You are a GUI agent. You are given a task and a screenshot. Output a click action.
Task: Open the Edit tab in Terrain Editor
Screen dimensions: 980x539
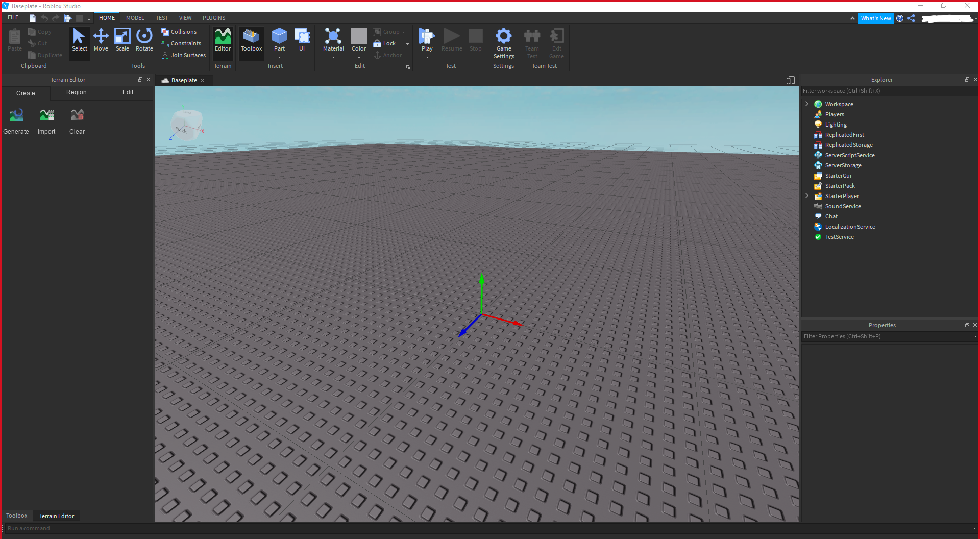click(128, 92)
